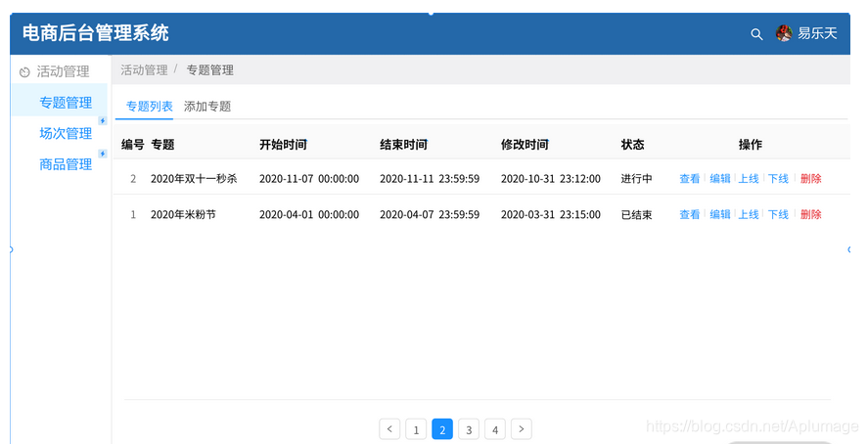Screen dimensions: 868x444
Task: Open the user avatar of 易乐天
Action: click(x=784, y=33)
